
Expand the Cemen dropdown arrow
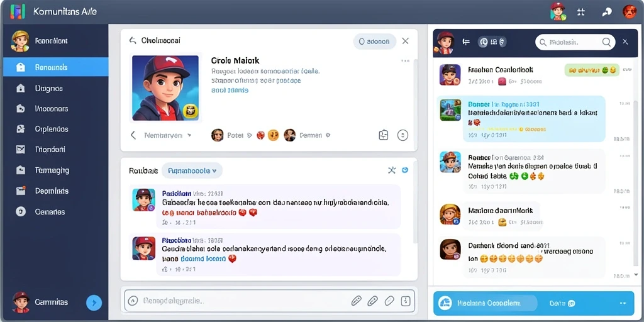pos(328,135)
